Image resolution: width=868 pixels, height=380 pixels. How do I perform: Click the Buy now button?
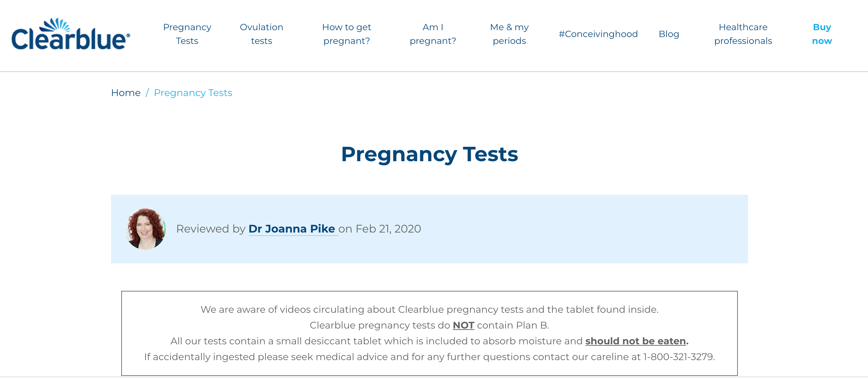coord(822,34)
